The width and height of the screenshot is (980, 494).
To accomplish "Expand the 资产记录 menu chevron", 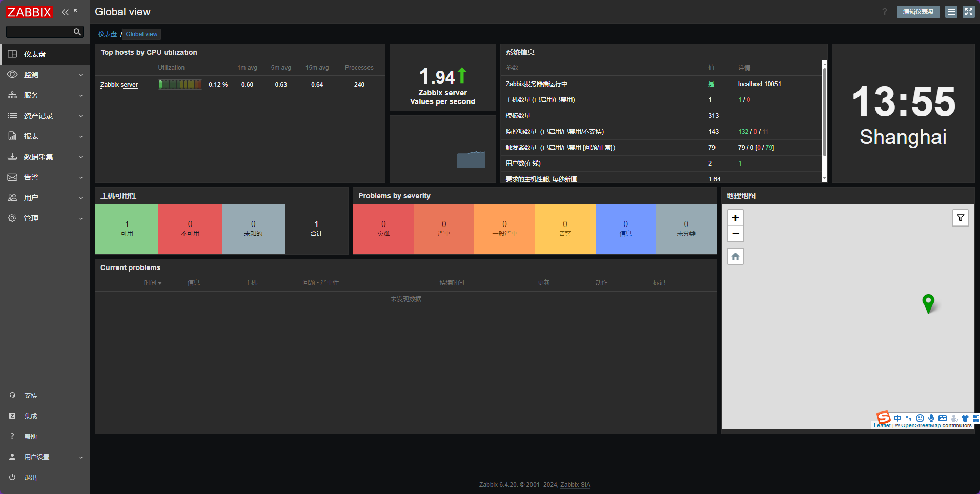I will coord(81,116).
